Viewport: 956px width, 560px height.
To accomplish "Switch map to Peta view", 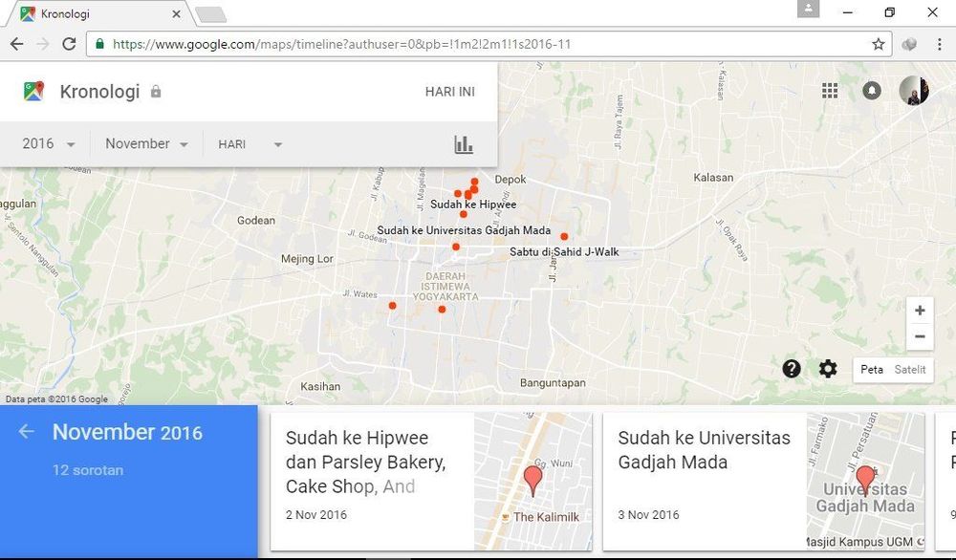I will click(872, 369).
